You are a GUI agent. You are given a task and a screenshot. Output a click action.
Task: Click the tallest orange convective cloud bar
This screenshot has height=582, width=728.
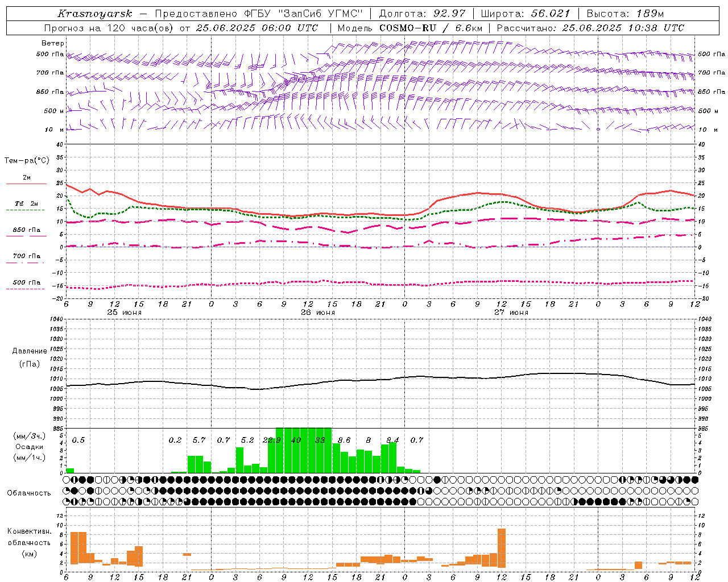click(x=502, y=548)
